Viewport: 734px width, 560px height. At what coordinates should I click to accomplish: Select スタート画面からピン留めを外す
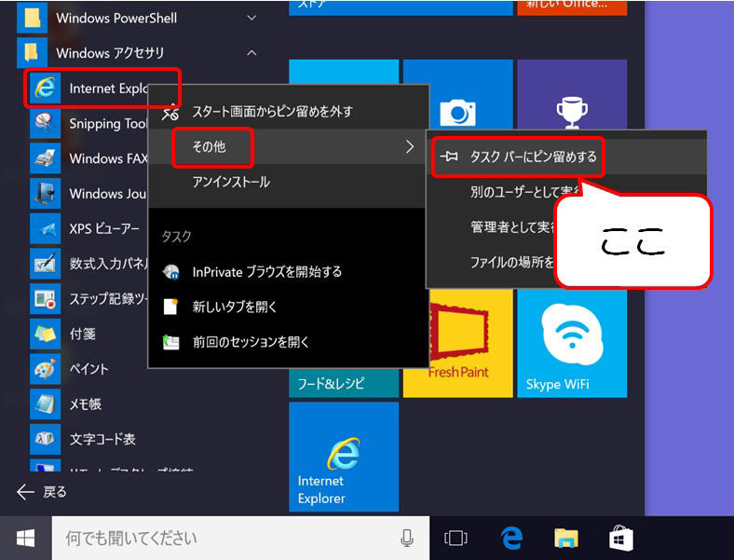point(289,112)
